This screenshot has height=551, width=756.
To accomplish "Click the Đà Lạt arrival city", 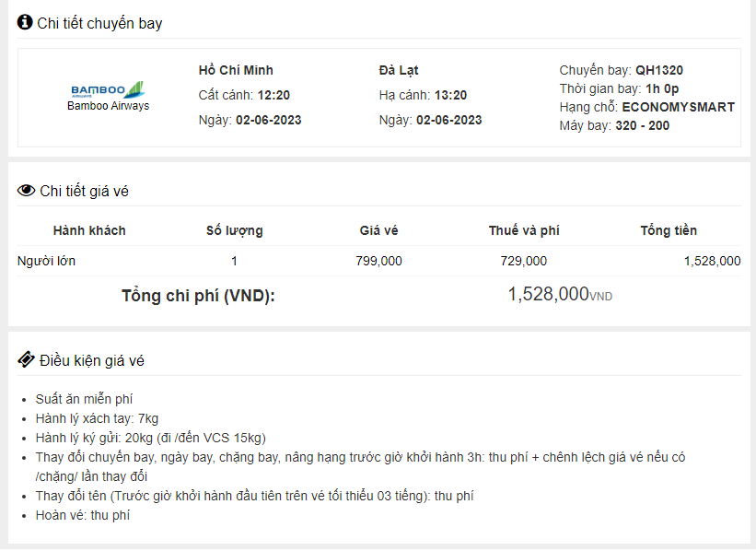I will [399, 70].
